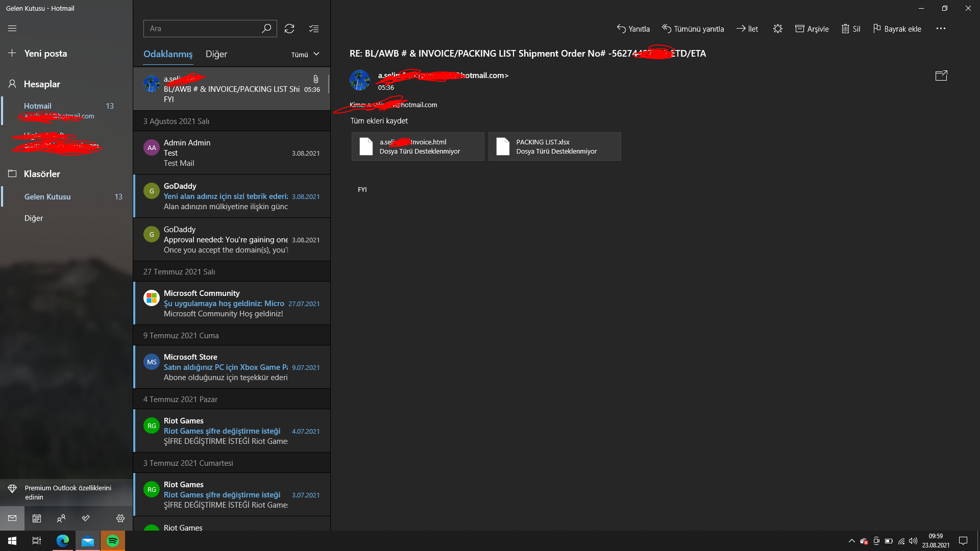
Task: Click the search magnifier icon
Action: point(266,29)
